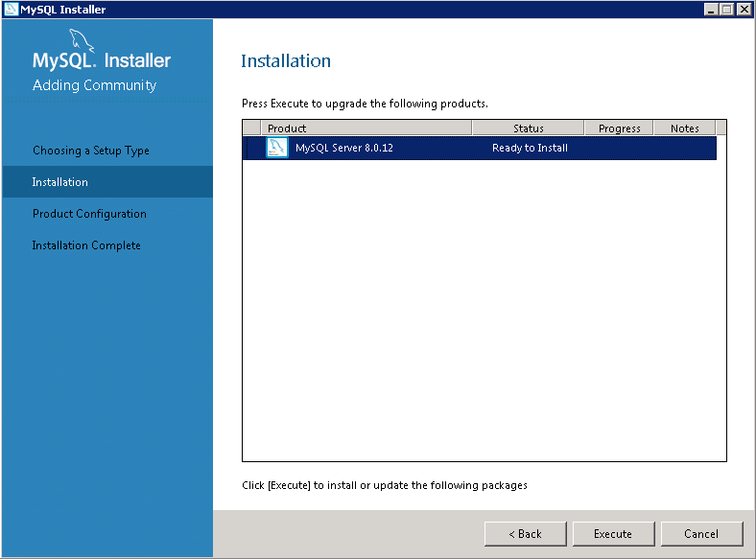Click the Adding Community subtitle
The height and width of the screenshot is (559, 756).
94,85
